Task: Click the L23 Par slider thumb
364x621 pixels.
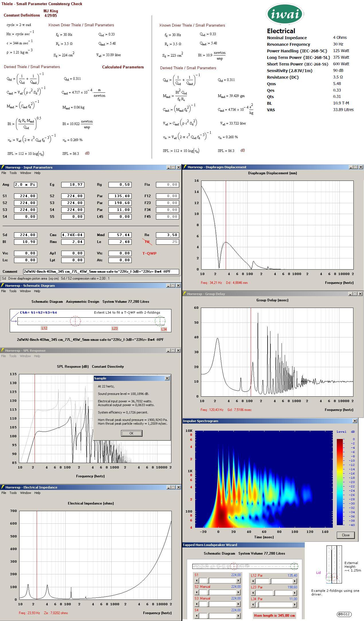Action: (x=274, y=593)
